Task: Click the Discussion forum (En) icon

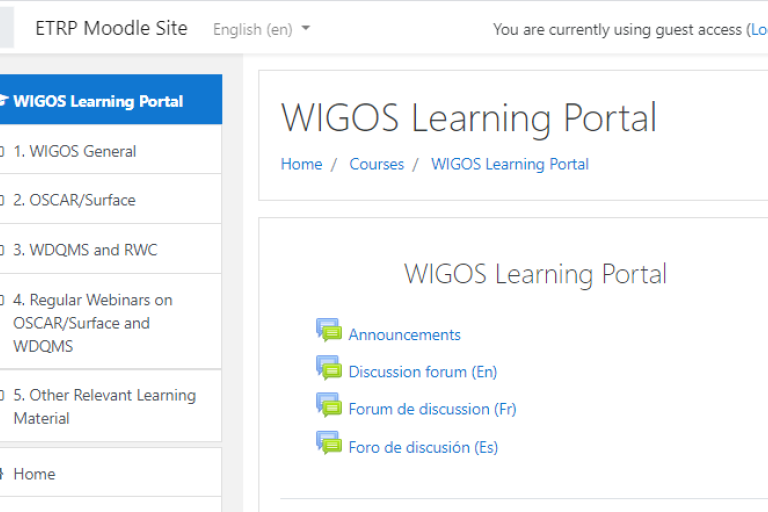Action: click(329, 368)
